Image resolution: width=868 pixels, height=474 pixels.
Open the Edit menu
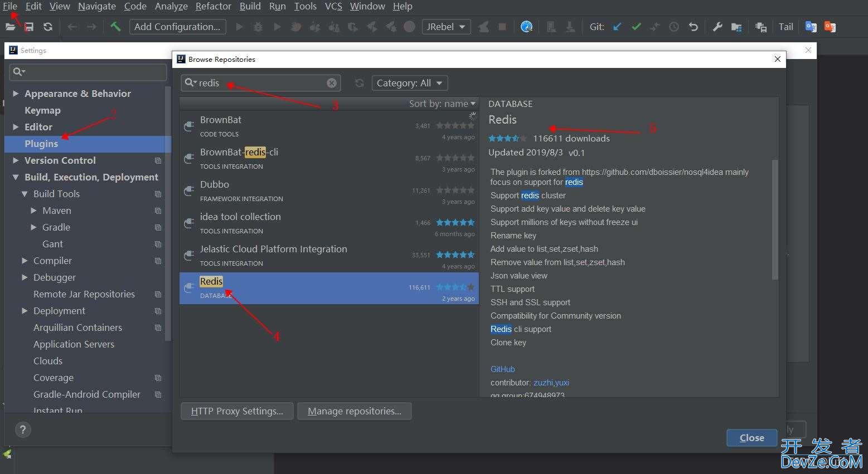[33, 6]
